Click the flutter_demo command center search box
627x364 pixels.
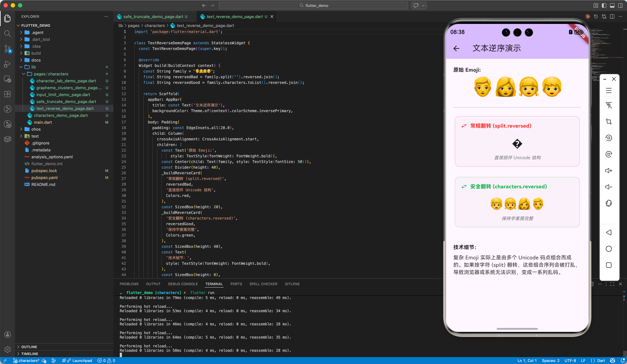pyautogui.click(x=313, y=5)
